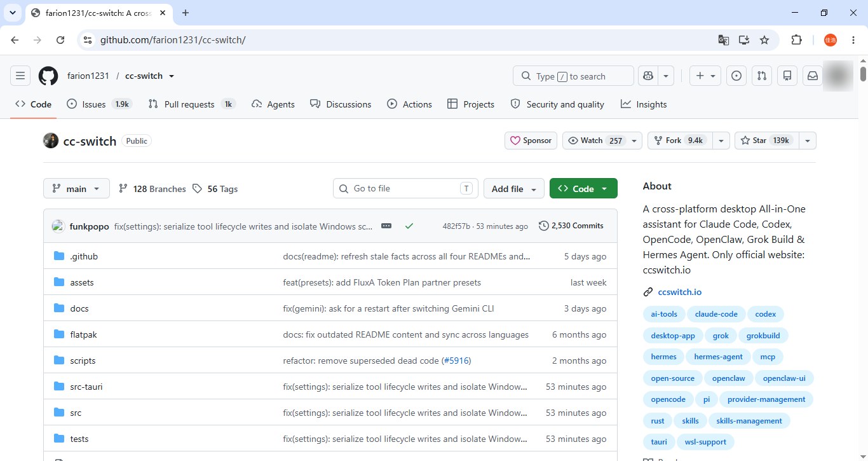Select the tauri topic tag
868x461 pixels.
pos(659,442)
